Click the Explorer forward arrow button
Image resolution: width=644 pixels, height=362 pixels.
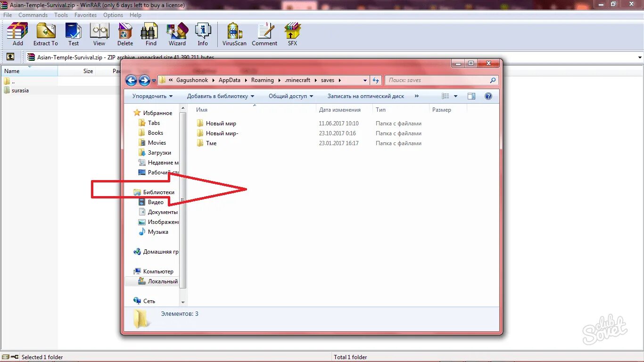144,80
